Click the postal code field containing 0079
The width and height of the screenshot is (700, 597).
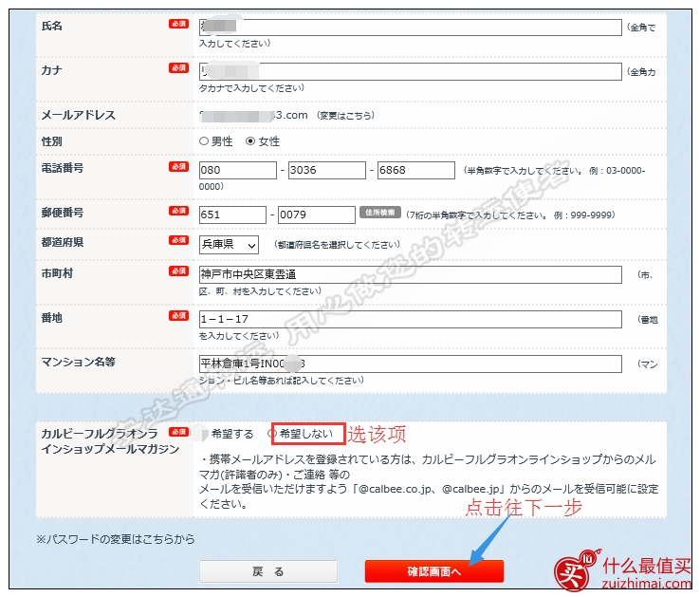pyautogui.click(x=317, y=215)
